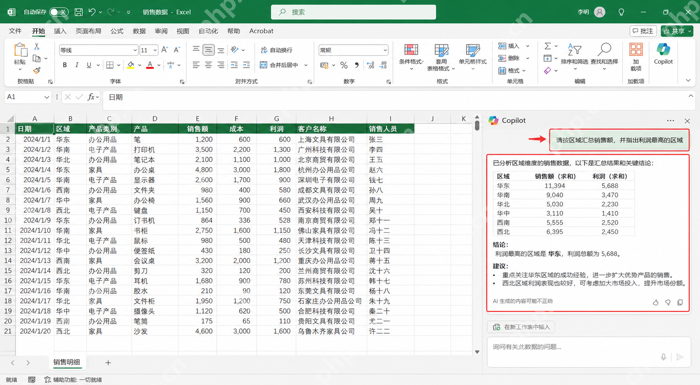The image size is (700, 385).
Task: Open the 文件 File menu
Action: (x=15, y=31)
